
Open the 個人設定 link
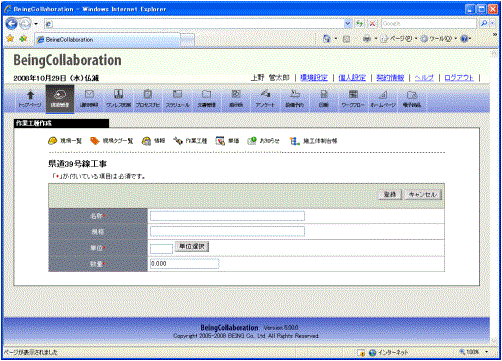[352, 78]
